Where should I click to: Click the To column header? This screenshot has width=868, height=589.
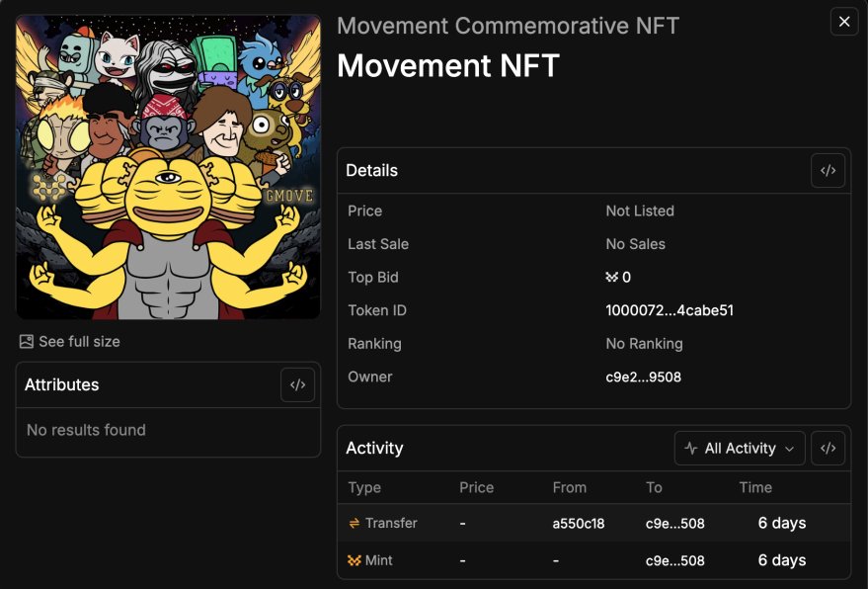(654, 487)
